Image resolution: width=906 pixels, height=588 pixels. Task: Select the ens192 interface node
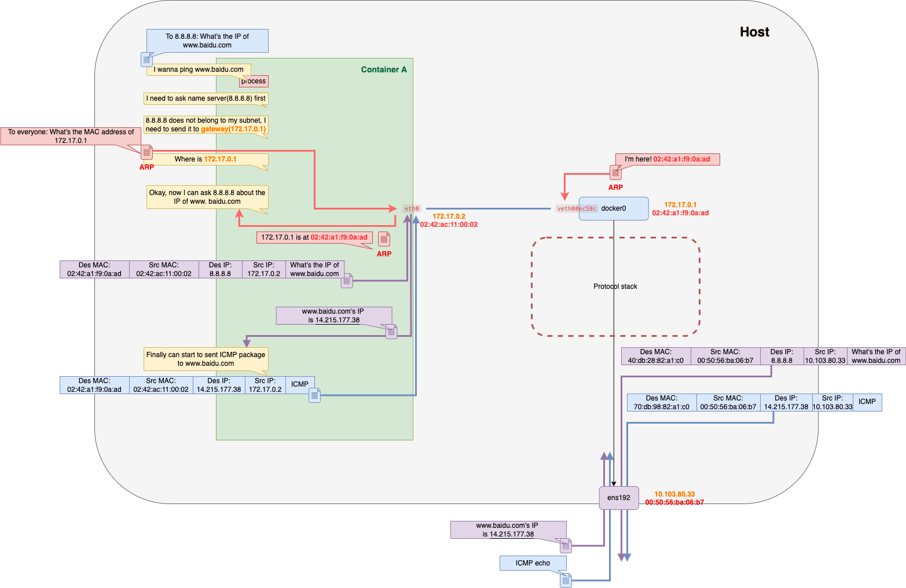point(619,498)
